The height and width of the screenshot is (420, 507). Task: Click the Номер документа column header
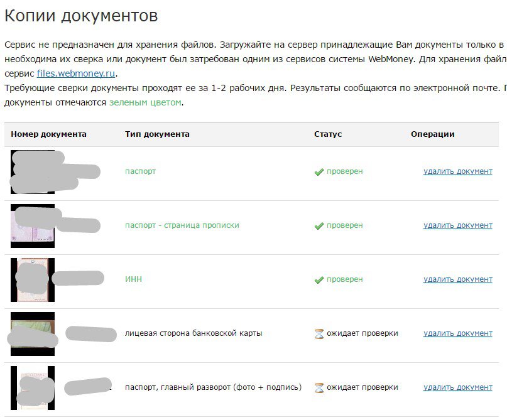[x=48, y=134]
